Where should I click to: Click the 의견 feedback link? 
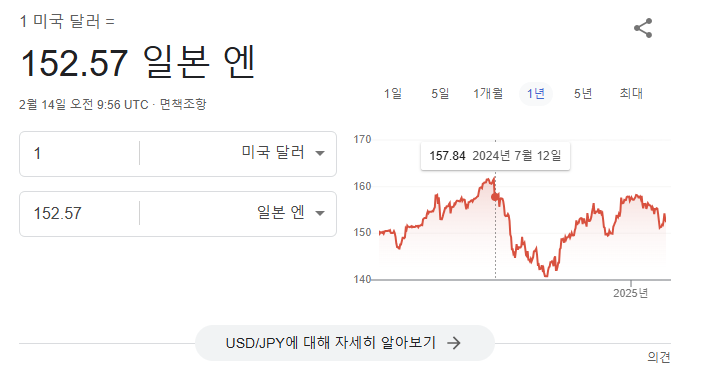pyautogui.click(x=659, y=357)
